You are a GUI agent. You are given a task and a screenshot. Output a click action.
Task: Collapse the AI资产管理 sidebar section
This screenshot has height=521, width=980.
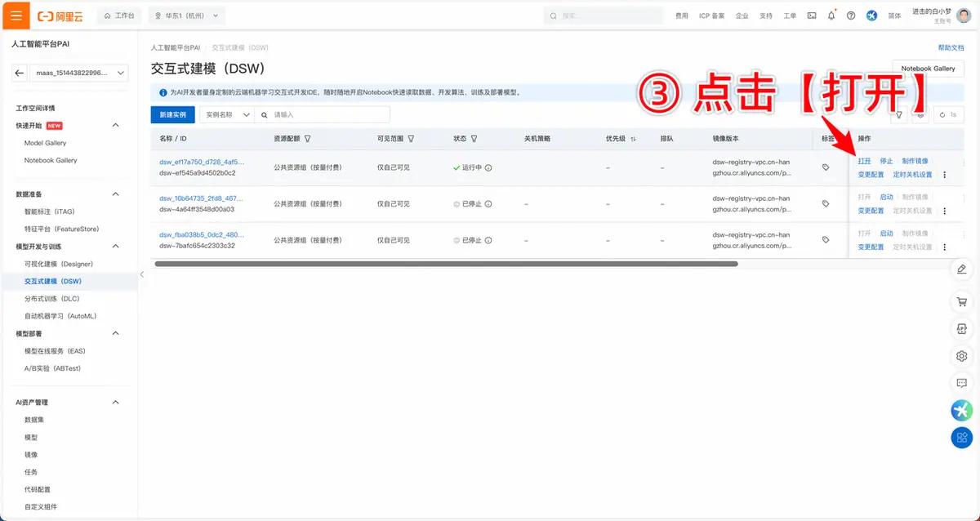click(x=115, y=403)
